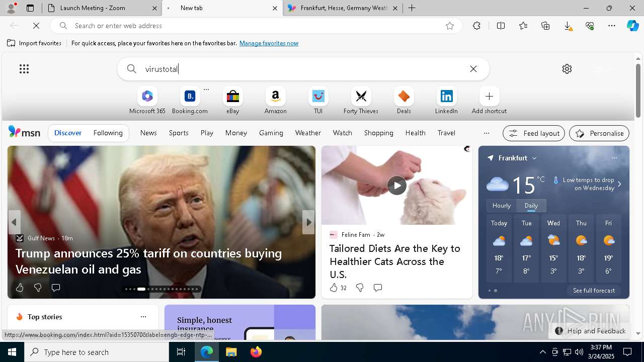Open weather card more options
644x362 pixels.
point(614,158)
